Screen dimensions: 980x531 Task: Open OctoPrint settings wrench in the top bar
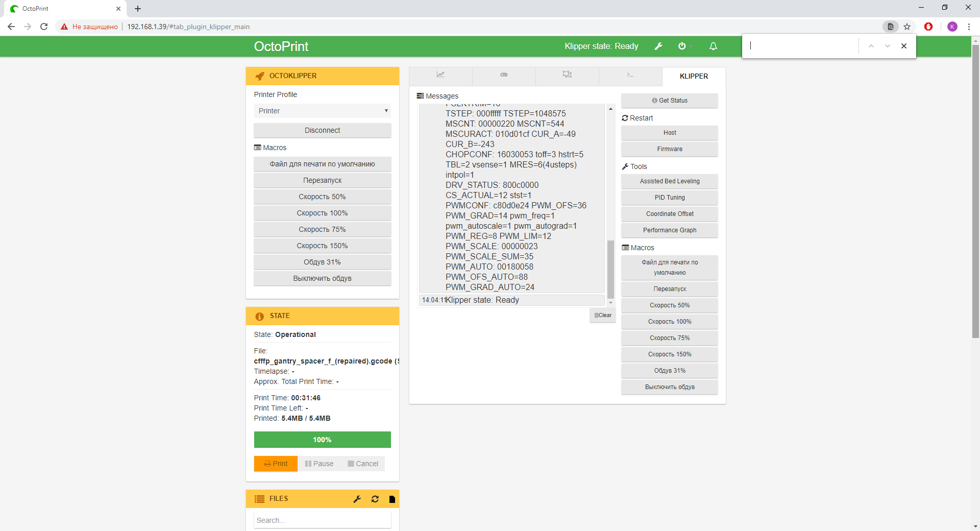pos(658,46)
